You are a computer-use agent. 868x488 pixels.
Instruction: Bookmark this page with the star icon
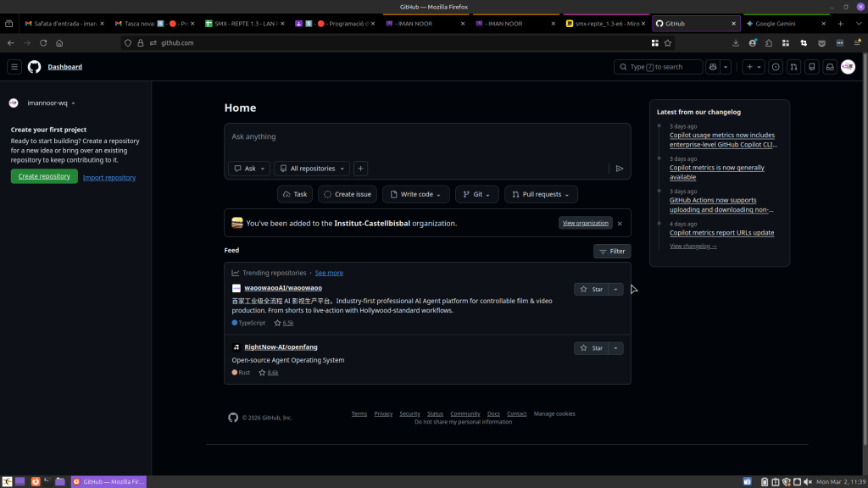click(x=668, y=42)
